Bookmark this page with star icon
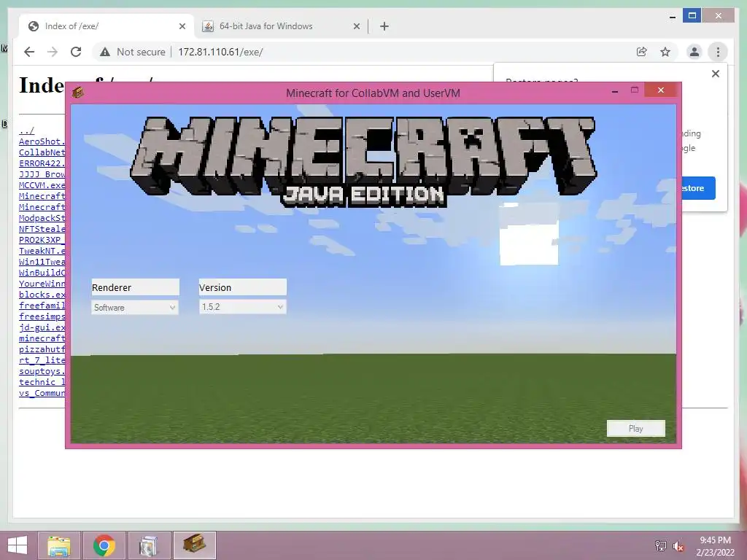 click(665, 52)
